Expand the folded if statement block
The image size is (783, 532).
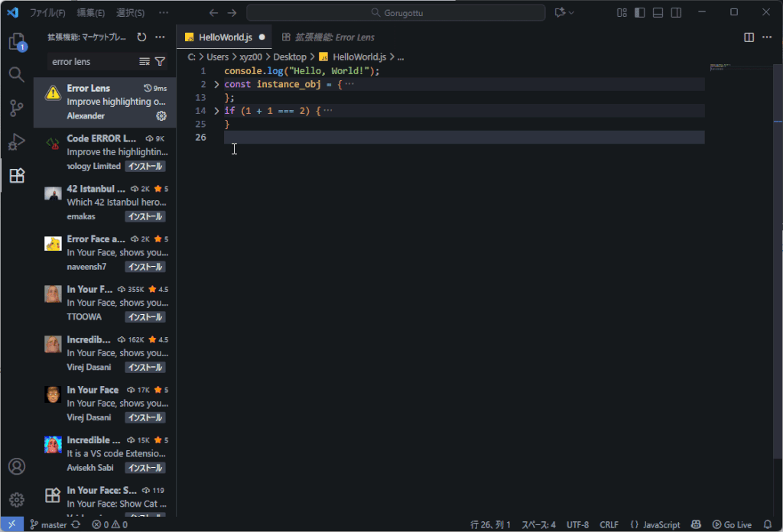216,111
